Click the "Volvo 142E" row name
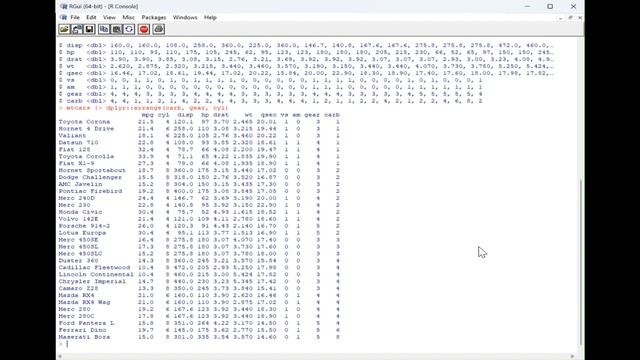Viewport: 640px width, 360px height. pos(78,219)
